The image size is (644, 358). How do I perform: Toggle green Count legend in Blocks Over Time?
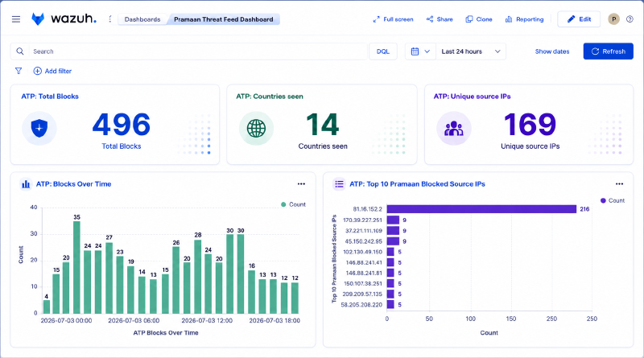[x=293, y=204]
